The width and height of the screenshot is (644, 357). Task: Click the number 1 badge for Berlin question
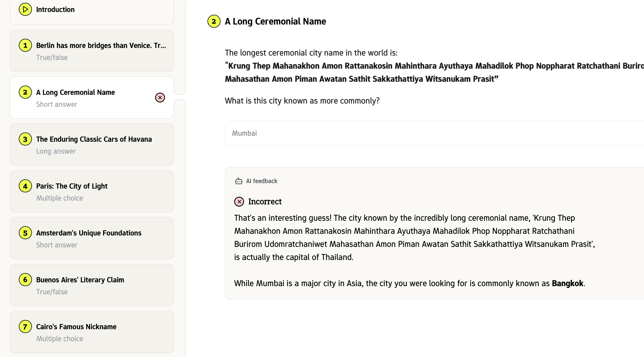(x=25, y=46)
